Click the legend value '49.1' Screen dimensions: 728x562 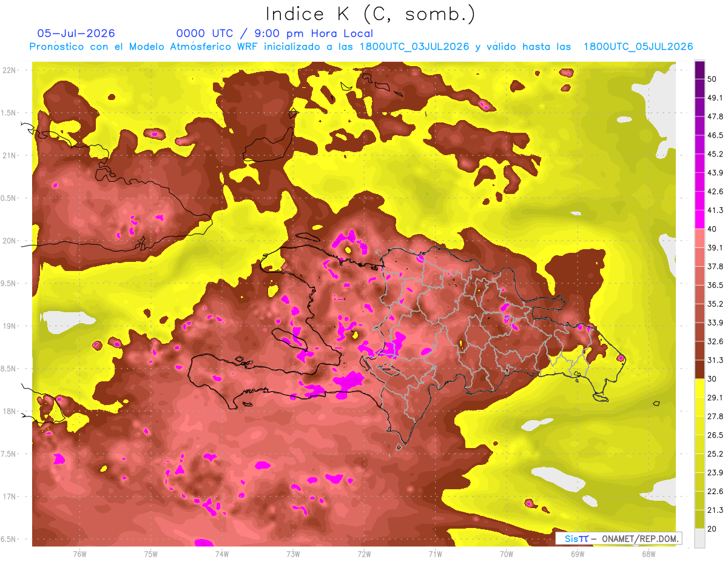click(x=715, y=98)
